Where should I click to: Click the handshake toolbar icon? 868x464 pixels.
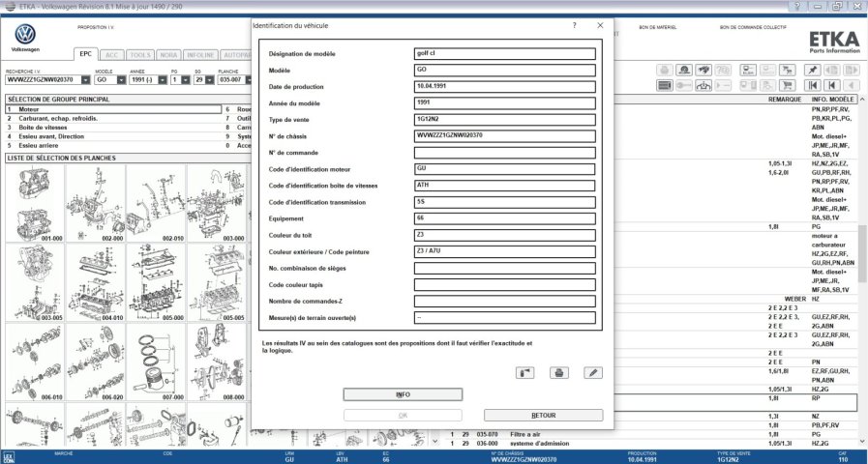tap(703, 70)
